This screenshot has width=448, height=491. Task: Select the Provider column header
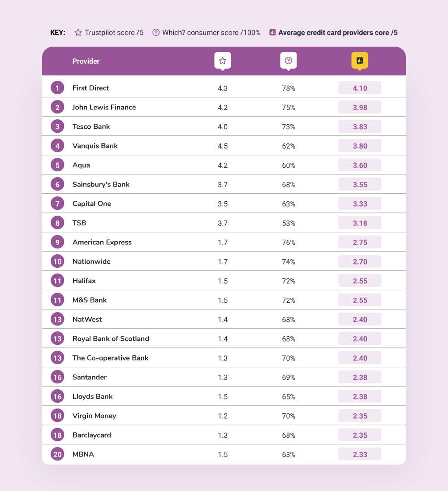(86, 61)
